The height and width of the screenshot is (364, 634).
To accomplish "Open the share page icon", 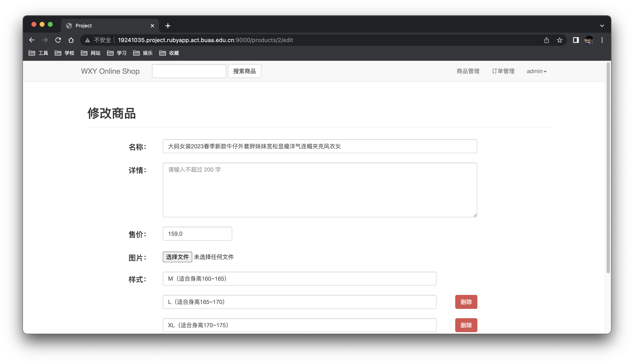I will point(547,40).
